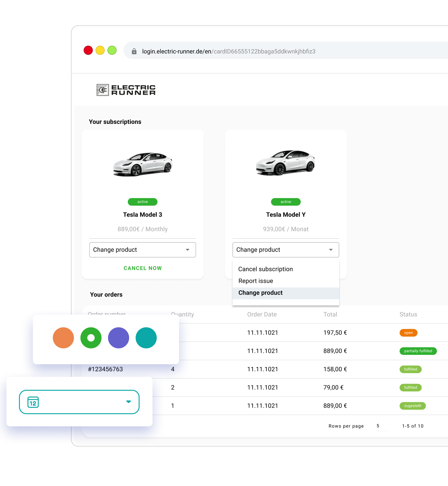Click the browser address bar URL
This screenshot has width=448, height=486.
[x=229, y=51]
